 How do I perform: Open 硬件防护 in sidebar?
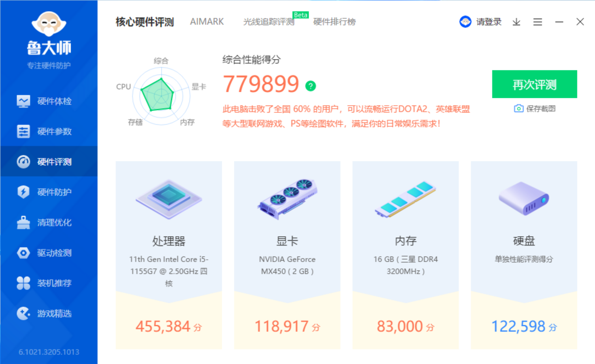pyautogui.click(x=49, y=192)
